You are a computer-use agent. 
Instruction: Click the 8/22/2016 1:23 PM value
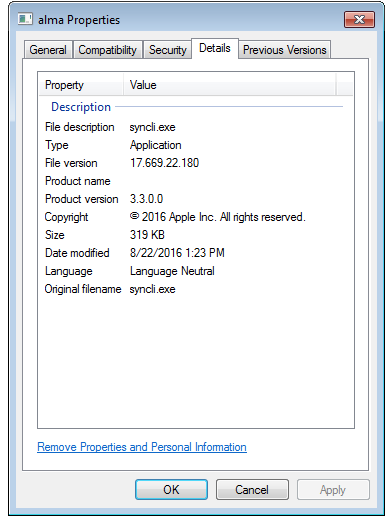tap(177, 253)
